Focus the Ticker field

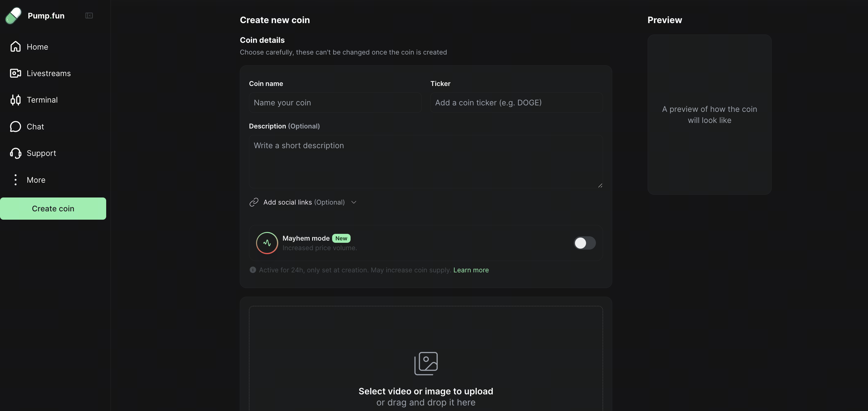(516, 103)
